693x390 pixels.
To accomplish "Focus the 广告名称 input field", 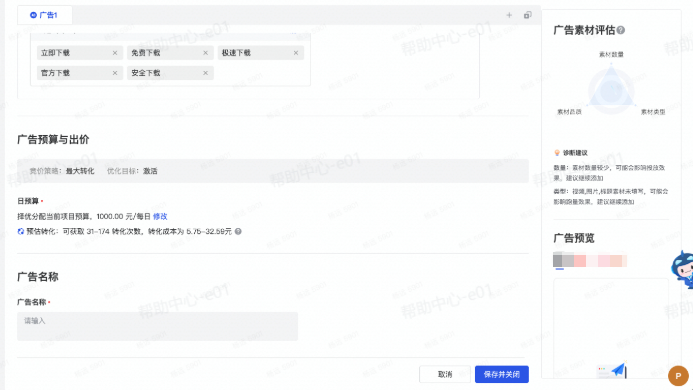I will point(157,326).
